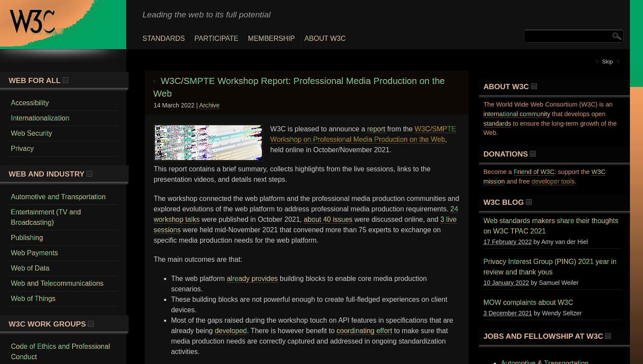This screenshot has height=364, width=643.
Task: Click the Skip right arrow icon
Action: 617,62
